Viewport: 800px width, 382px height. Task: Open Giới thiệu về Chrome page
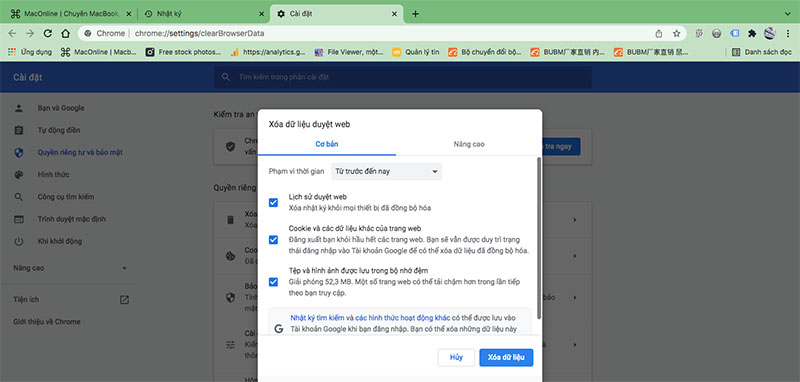pos(47,322)
